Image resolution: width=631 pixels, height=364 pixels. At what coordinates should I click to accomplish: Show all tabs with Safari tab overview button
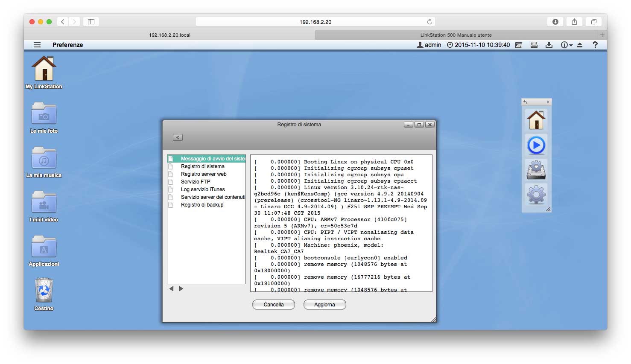593,22
